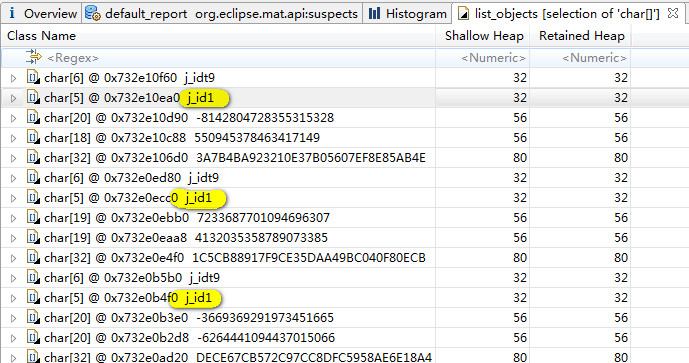
Task: Select the list_objects char[] tab
Action: click(568, 14)
